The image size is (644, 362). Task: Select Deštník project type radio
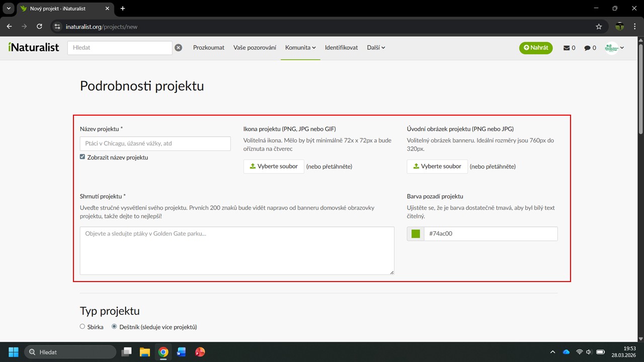coord(114,326)
